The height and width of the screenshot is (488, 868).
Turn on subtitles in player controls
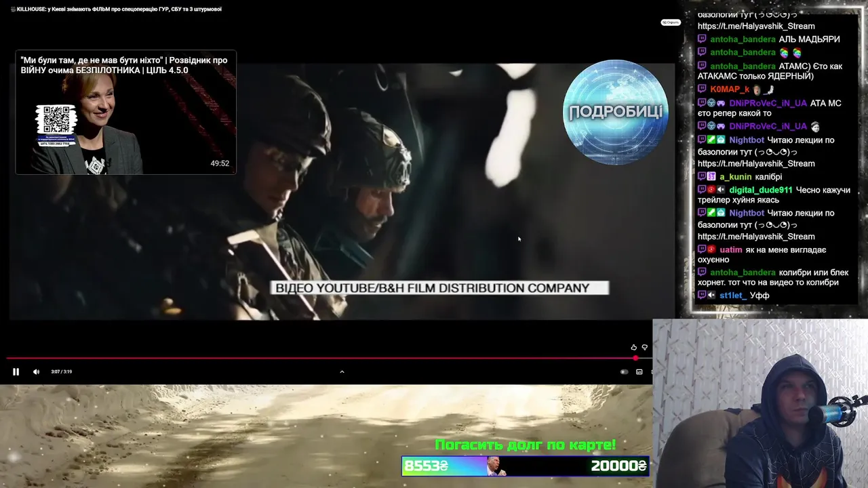tap(639, 371)
